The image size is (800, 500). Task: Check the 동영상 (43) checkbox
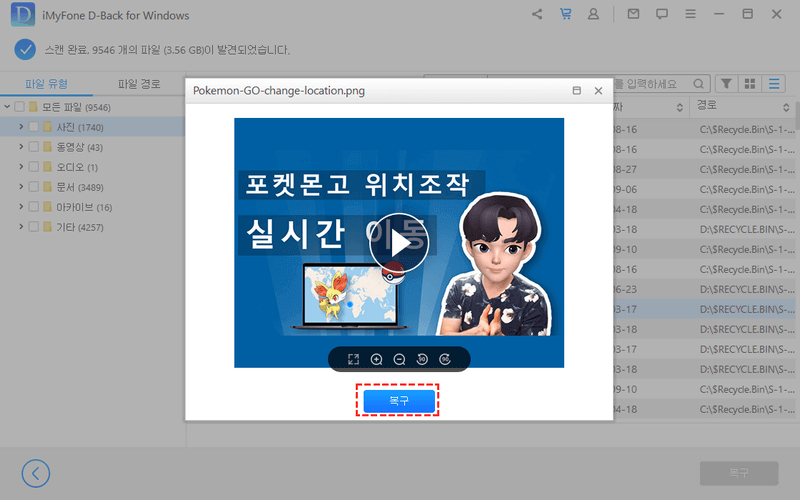(x=34, y=146)
